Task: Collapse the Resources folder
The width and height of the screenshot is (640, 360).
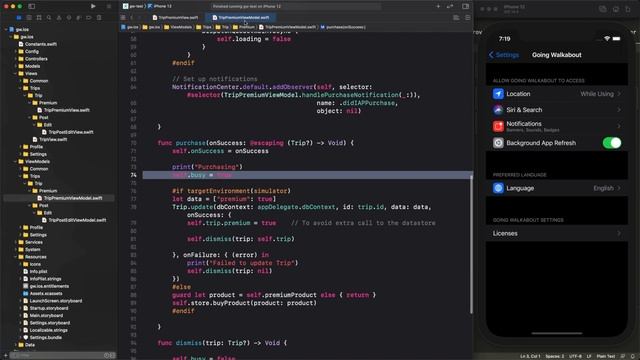Action: pyautogui.click(x=16, y=257)
